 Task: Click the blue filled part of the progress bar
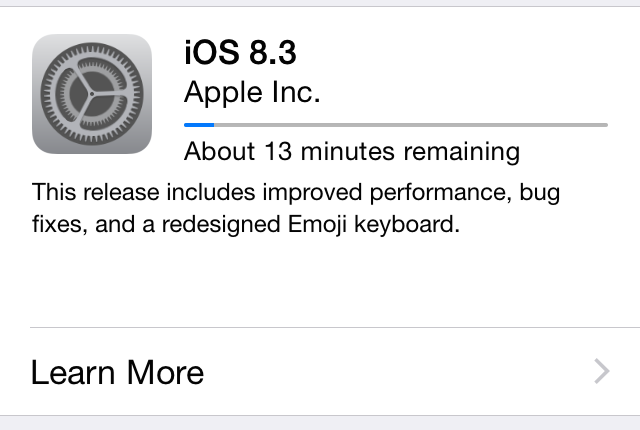coord(199,125)
